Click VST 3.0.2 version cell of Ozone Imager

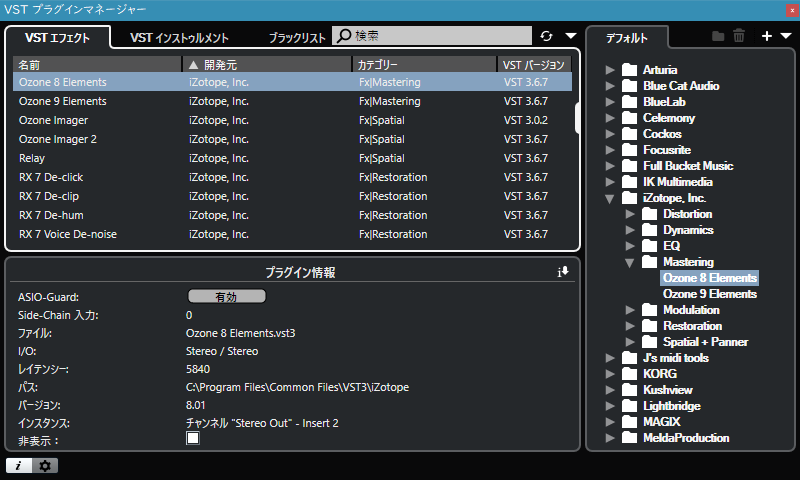point(526,120)
